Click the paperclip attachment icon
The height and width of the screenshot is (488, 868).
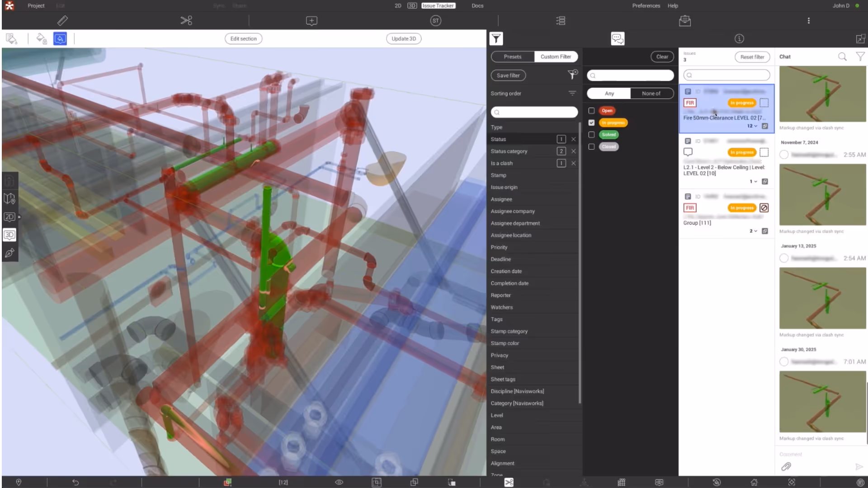(x=786, y=466)
